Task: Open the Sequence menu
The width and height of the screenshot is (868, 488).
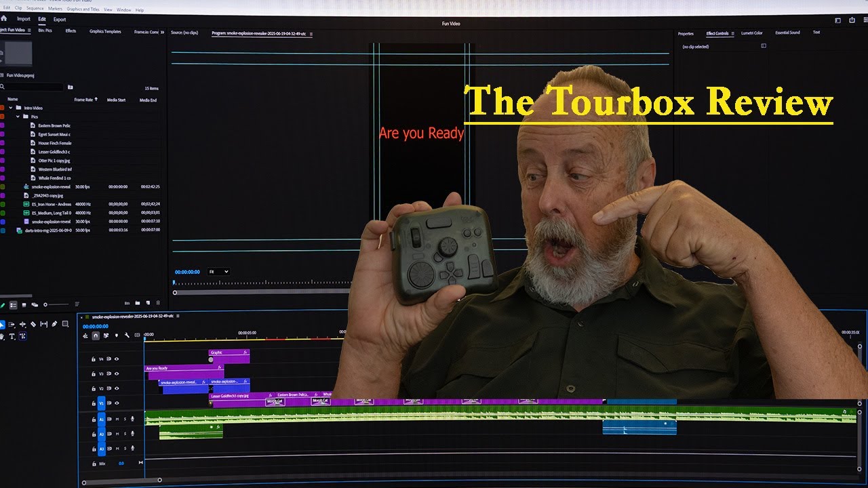Action: [35, 9]
